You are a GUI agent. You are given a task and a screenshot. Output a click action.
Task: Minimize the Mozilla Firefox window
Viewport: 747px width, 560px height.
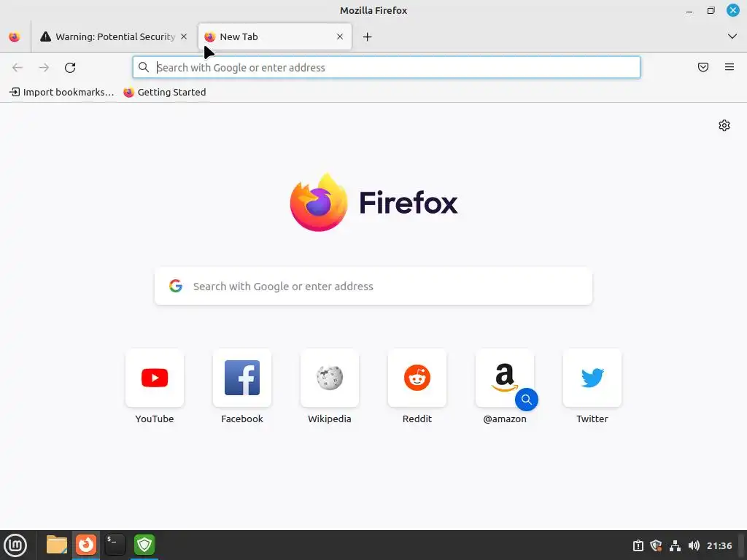pos(689,10)
